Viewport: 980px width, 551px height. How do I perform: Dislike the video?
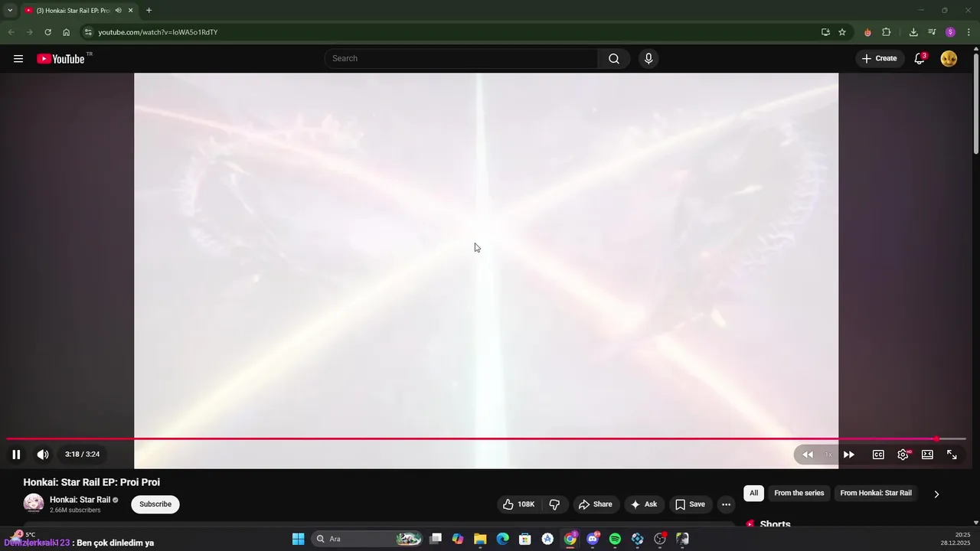click(x=554, y=504)
